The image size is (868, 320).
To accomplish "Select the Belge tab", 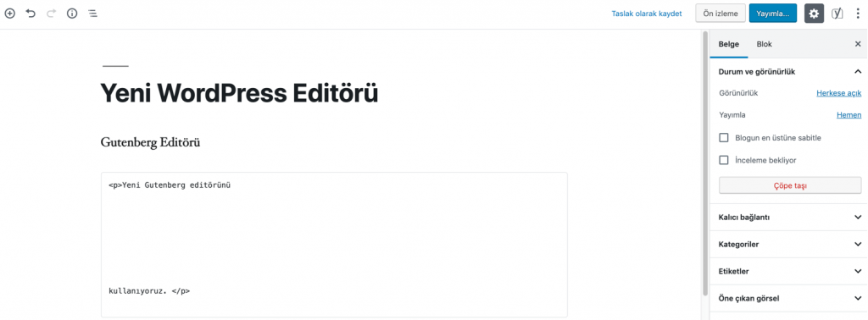I will click(728, 44).
